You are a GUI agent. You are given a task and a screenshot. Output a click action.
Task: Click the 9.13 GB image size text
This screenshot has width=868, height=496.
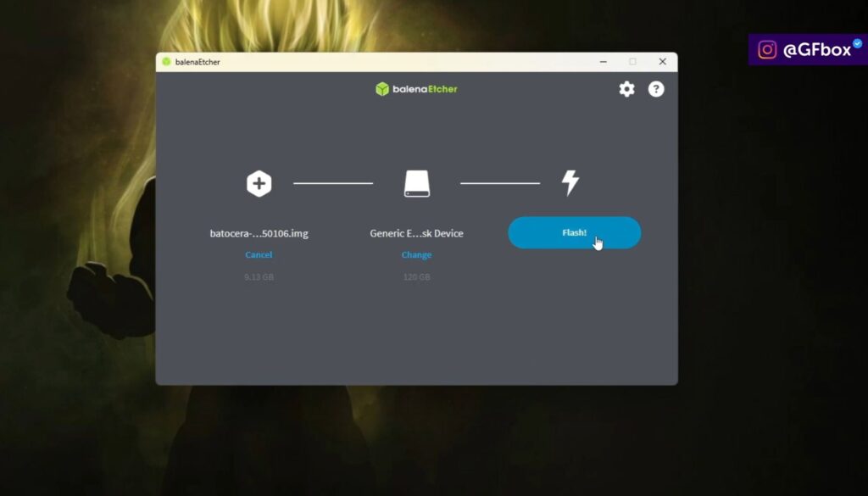point(259,276)
